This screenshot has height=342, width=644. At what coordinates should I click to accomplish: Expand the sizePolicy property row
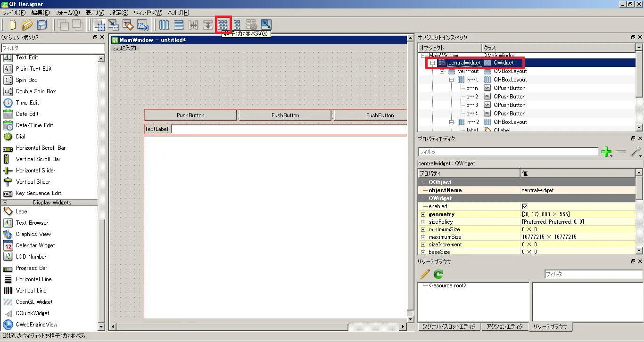click(x=423, y=222)
